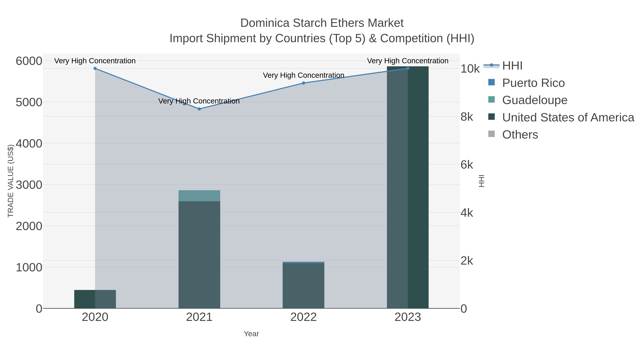The height and width of the screenshot is (362, 644).
Task: Click the 3000 left axis tick label
Action: [29, 185]
